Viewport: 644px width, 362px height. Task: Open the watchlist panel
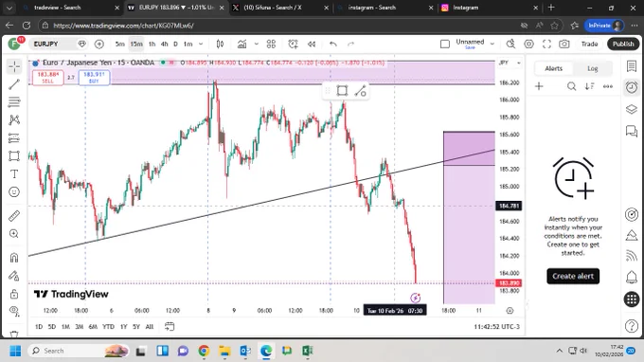(x=632, y=65)
